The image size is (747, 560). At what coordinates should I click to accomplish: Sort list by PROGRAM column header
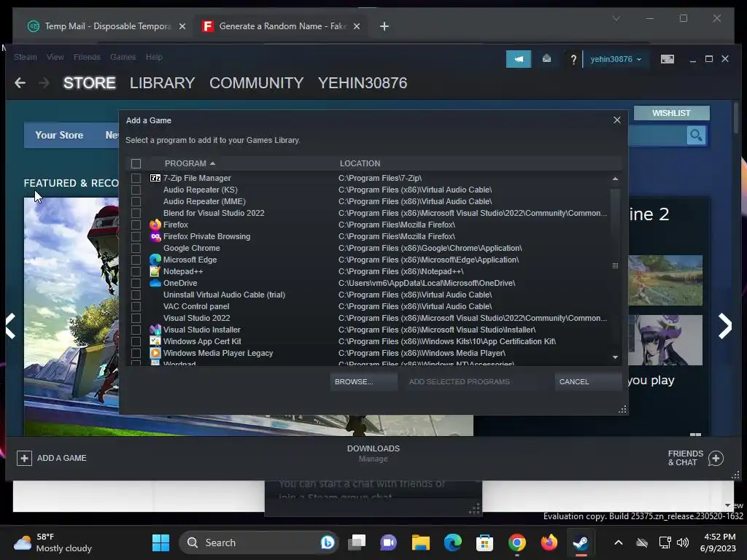click(190, 163)
